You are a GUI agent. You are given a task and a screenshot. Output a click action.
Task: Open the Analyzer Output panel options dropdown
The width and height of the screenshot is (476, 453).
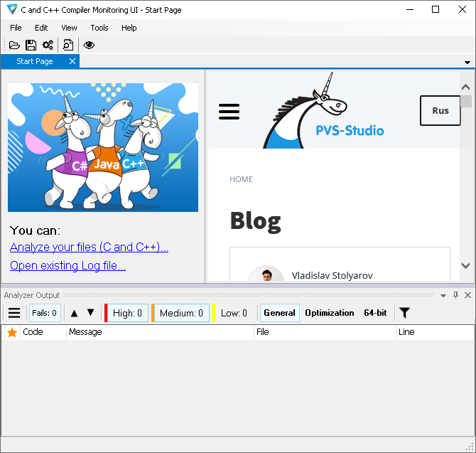(x=443, y=295)
